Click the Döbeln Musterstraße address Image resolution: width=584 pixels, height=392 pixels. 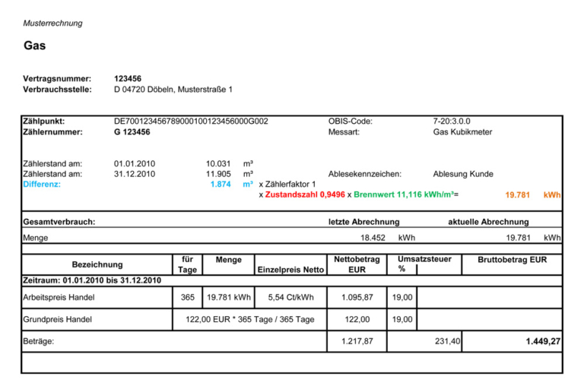tap(173, 89)
